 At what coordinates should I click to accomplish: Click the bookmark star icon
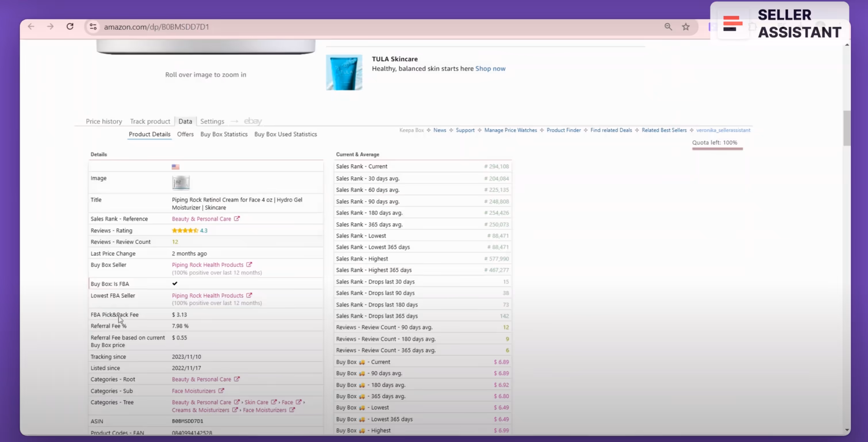click(686, 27)
